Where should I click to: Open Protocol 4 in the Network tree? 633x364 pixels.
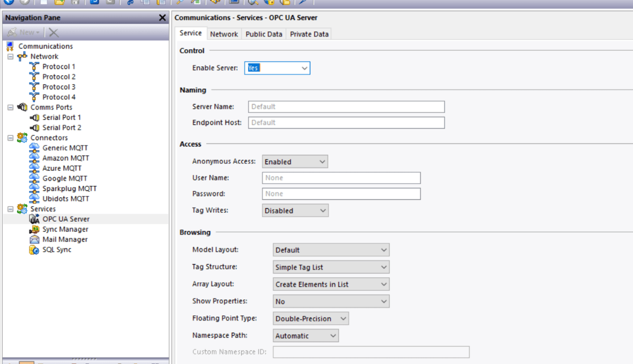59,97
